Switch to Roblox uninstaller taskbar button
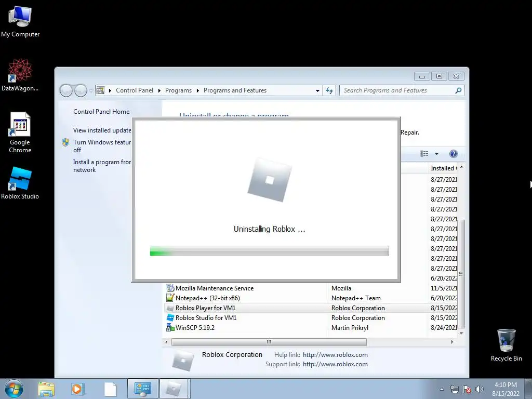Image resolution: width=532 pixels, height=399 pixels. [x=174, y=389]
